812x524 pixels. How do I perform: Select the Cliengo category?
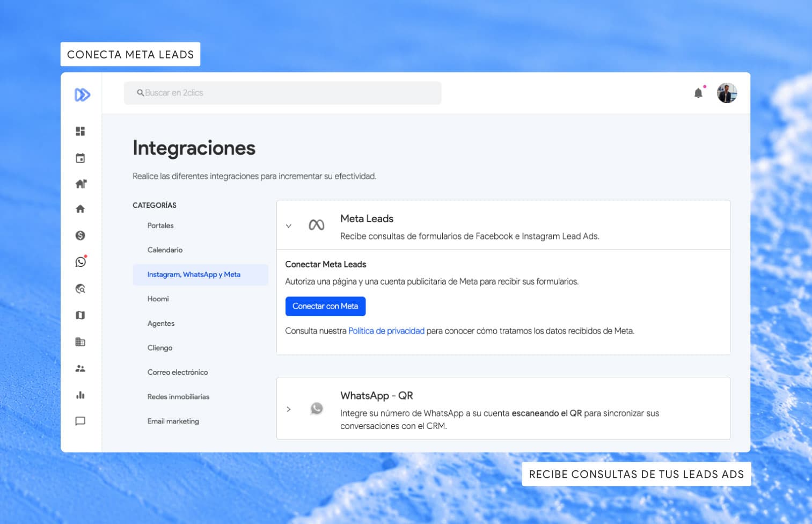click(160, 348)
